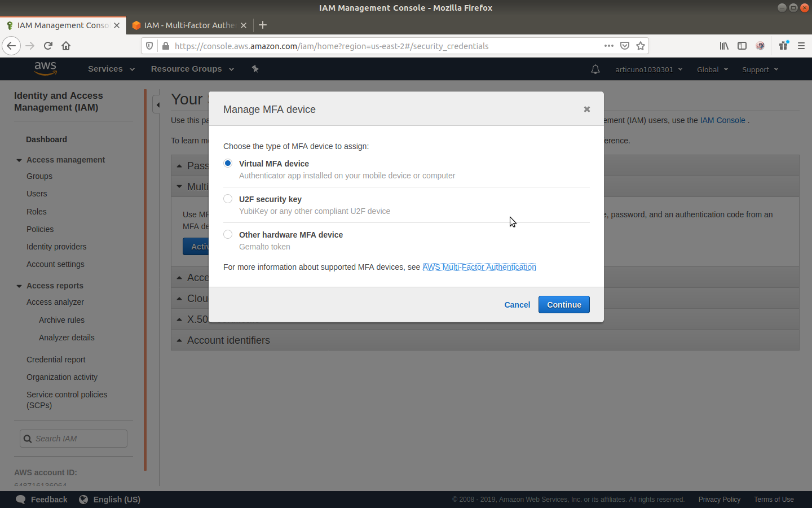The height and width of the screenshot is (508, 812).
Task: Open Roles in the IAM sidebar
Action: click(x=37, y=212)
